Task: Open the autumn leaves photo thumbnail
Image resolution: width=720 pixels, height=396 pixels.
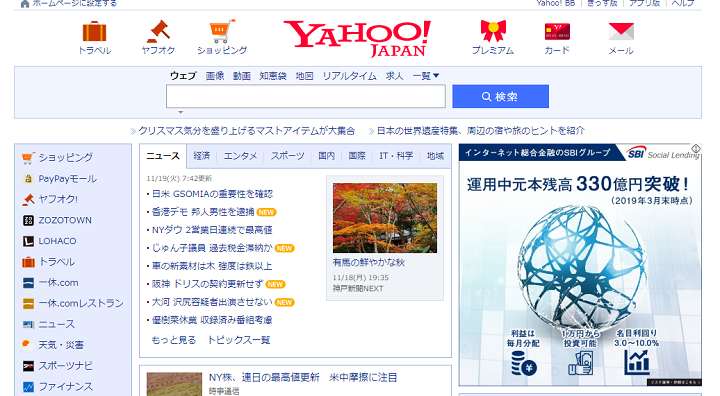Action: coord(385,218)
